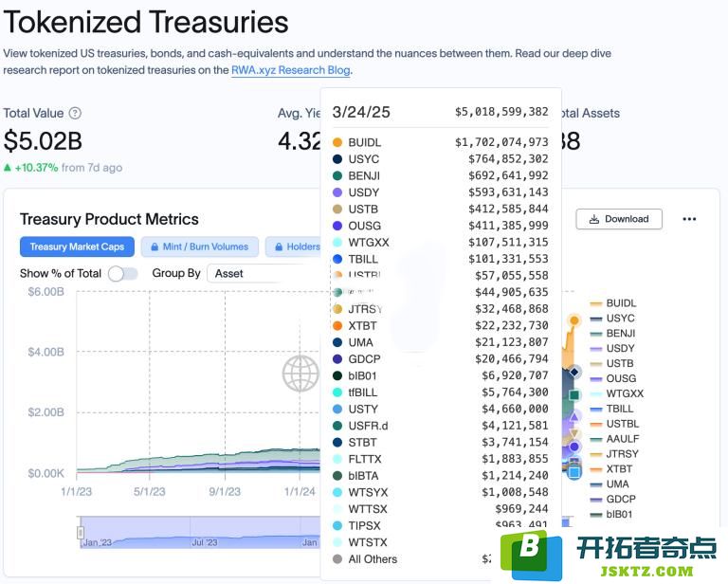The image size is (728, 584).
Task: Click the BENJI row in the tooltip
Action: tap(440, 176)
